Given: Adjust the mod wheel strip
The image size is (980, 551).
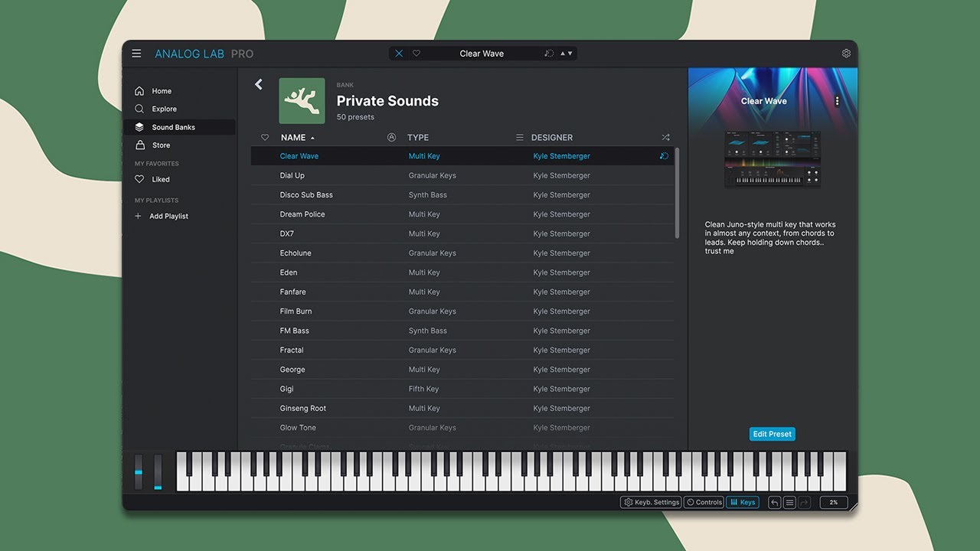Looking at the screenshot, I should tap(158, 472).
